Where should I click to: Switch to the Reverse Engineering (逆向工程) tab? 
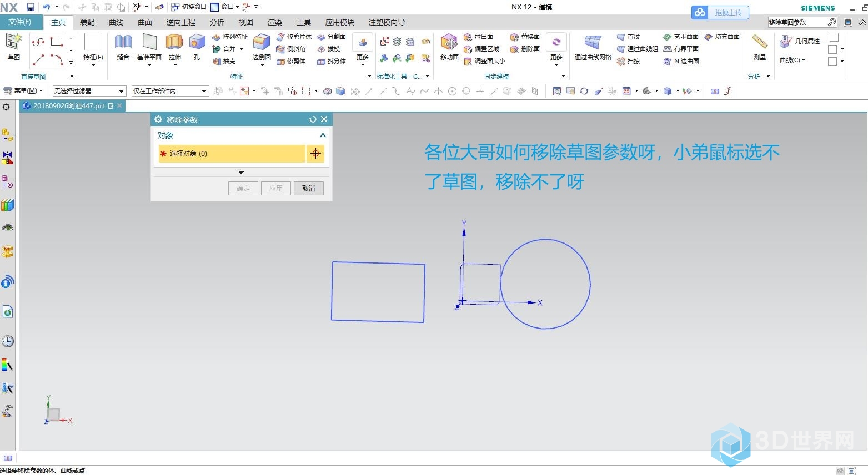[181, 22]
